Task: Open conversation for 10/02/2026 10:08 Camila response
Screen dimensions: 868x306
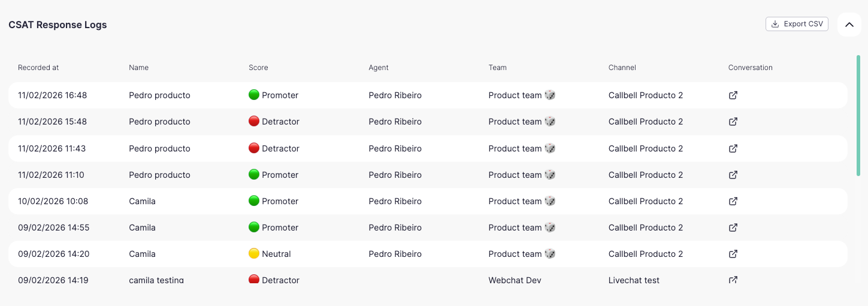Action: pyautogui.click(x=733, y=201)
